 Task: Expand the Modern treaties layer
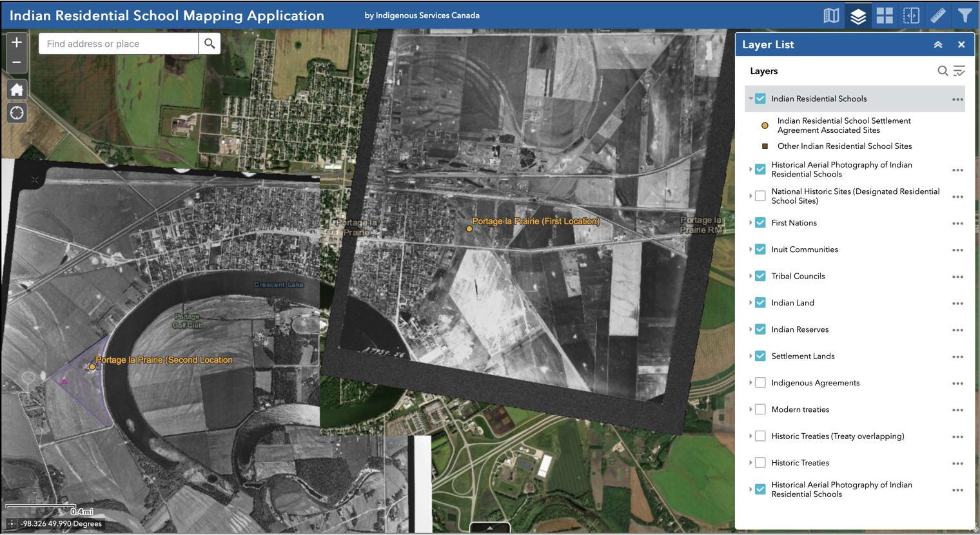coord(750,409)
